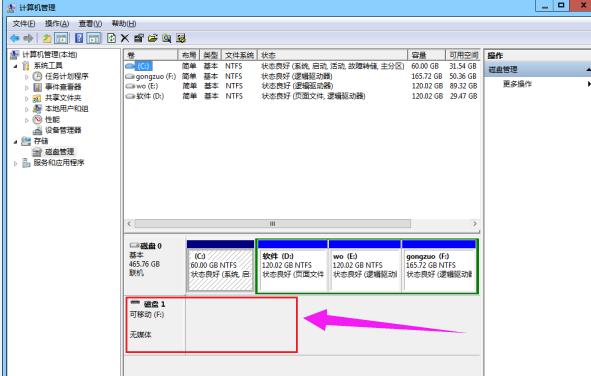Click the Refresh toolbar icon
This screenshot has width=591, height=376.
tap(111, 38)
